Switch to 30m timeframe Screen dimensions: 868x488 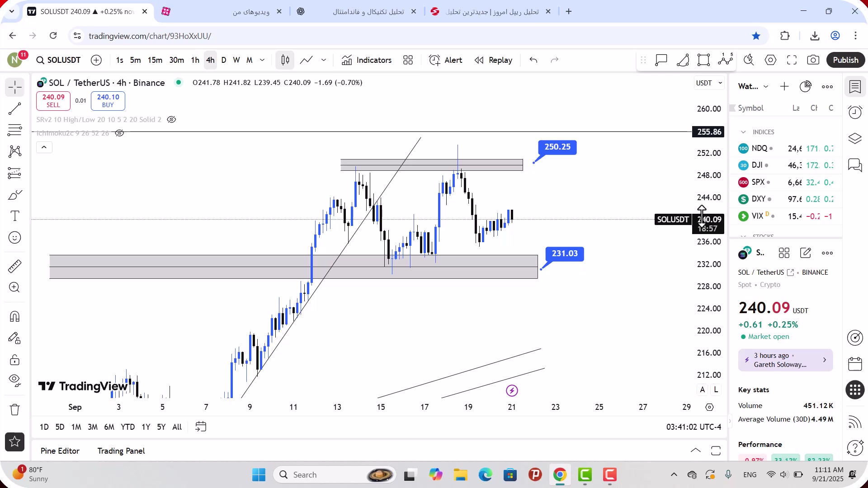coord(177,60)
